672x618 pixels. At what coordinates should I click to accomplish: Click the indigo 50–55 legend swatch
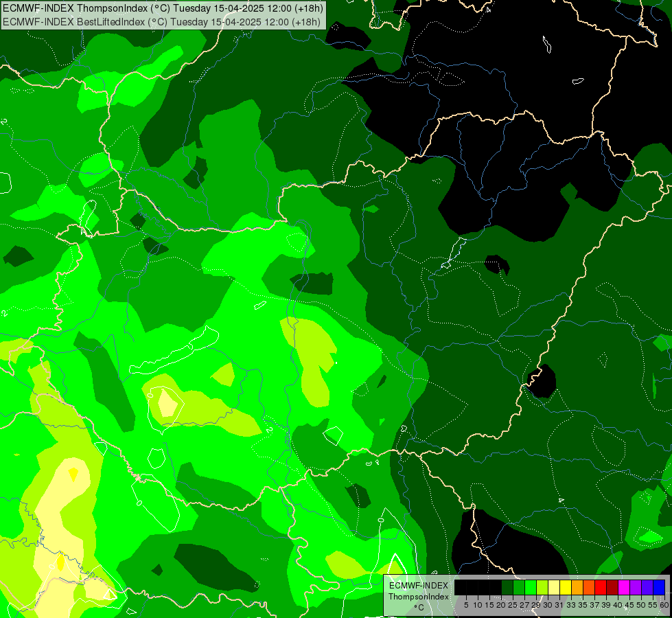(647, 587)
